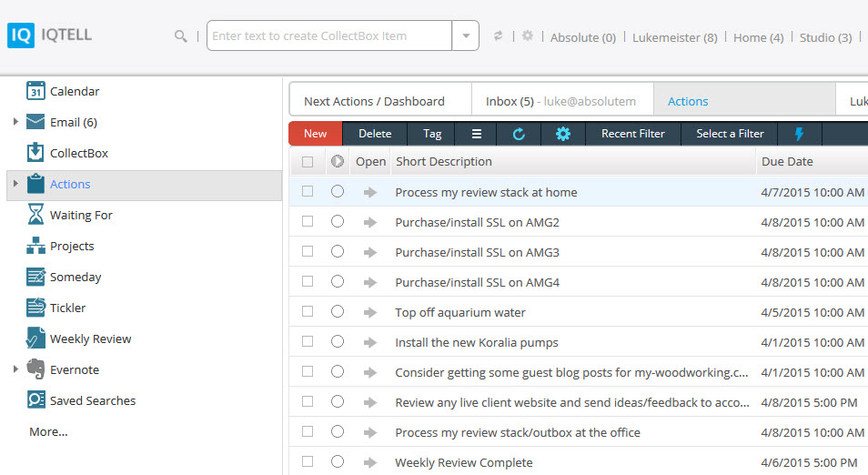Open Projects using the hierarchy icon

click(35, 246)
